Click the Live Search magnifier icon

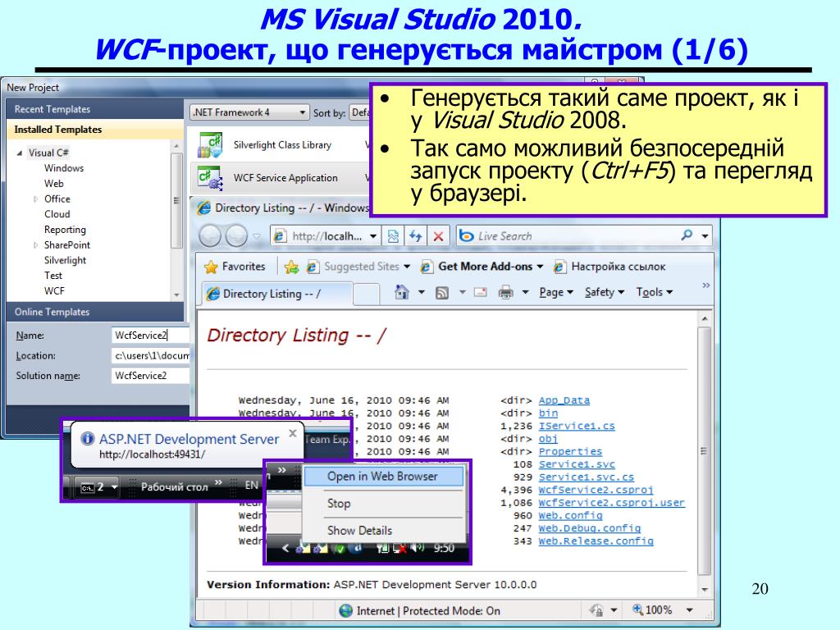(x=687, y=235)
